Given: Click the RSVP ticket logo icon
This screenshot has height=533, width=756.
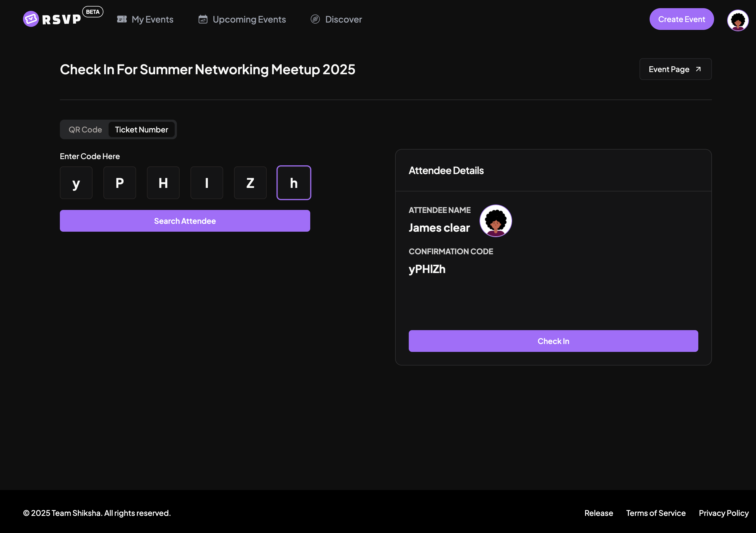Looking at the screenshot, I should pos(31,19).
